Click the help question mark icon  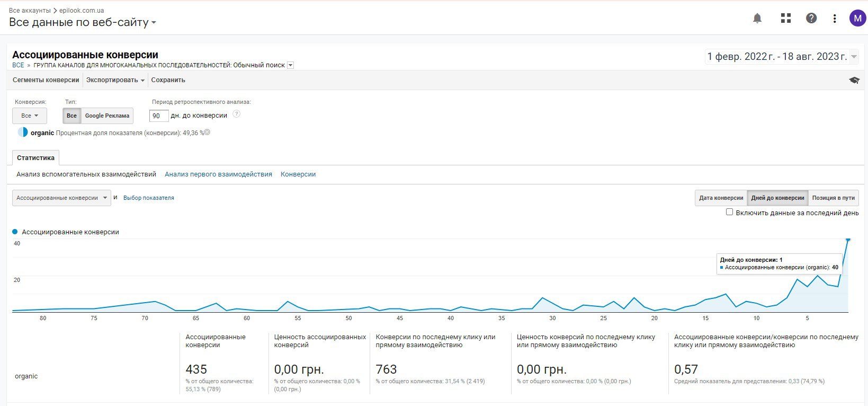pyautogui.click(x=811, y=19)
